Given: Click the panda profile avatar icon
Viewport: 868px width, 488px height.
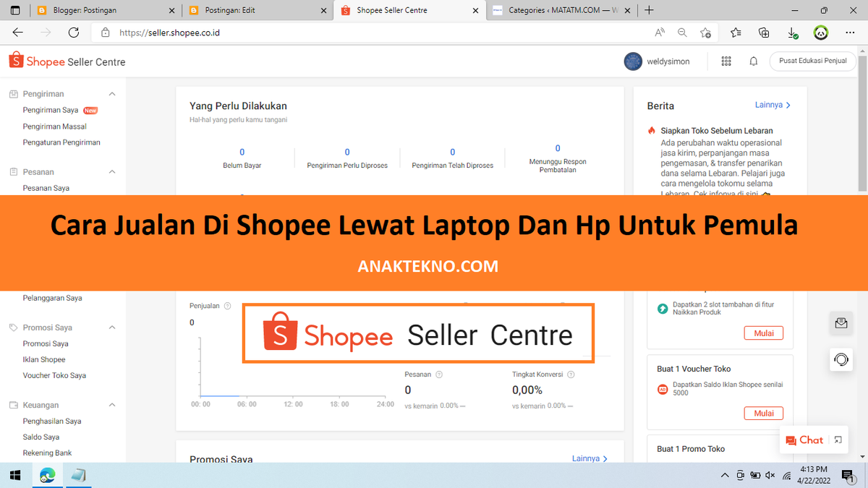Looking at the screenshot, I should [x=820, y=33].
